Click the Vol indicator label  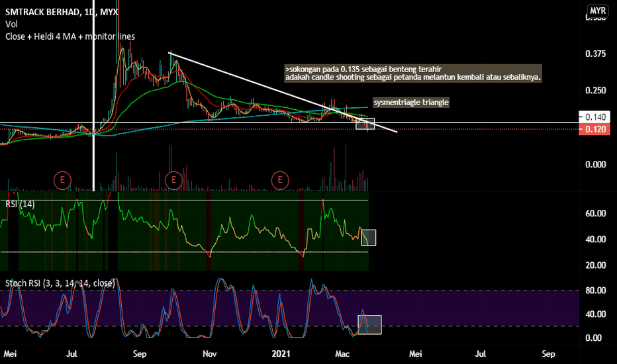pos(11,24)
